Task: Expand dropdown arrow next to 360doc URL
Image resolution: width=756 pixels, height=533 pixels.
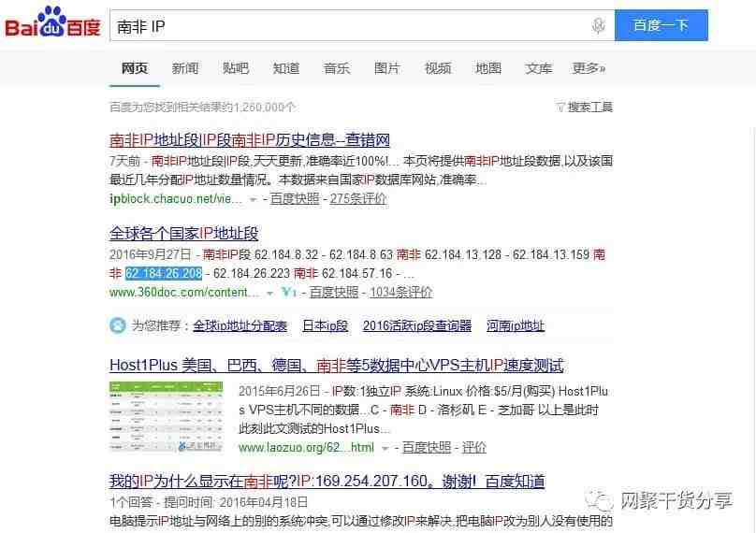Action: pyautogui.click(x=270, y=293)
